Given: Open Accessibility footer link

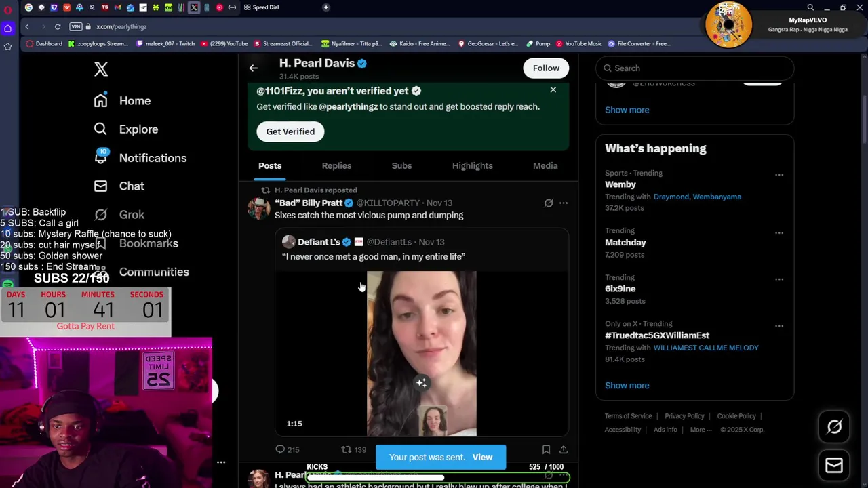Looking at the screenshot, I should click(623, 430).
